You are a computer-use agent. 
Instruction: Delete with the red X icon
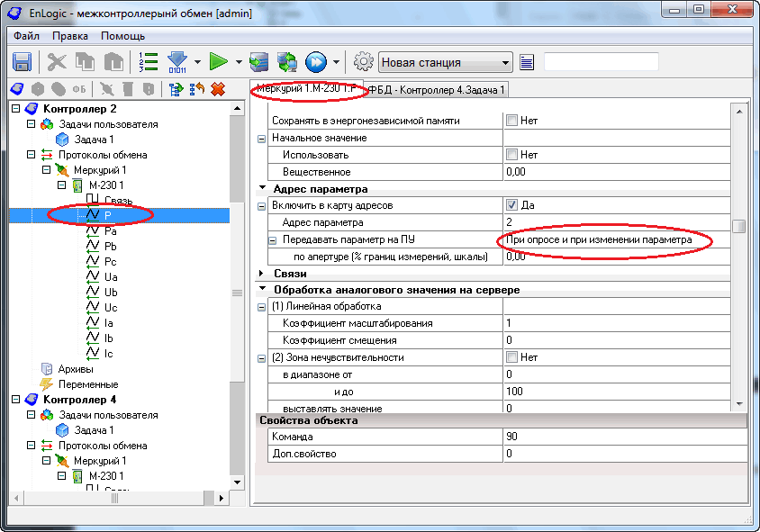(218, 89)
